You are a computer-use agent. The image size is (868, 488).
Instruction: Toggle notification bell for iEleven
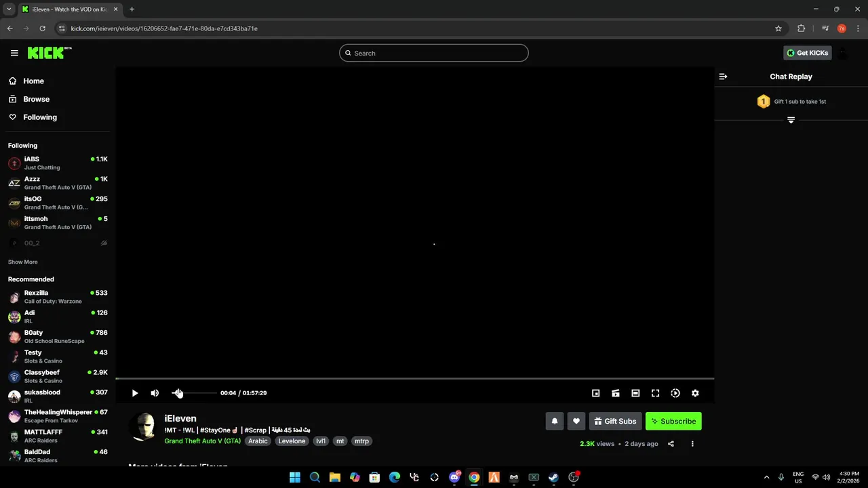[x=555, y=421]
